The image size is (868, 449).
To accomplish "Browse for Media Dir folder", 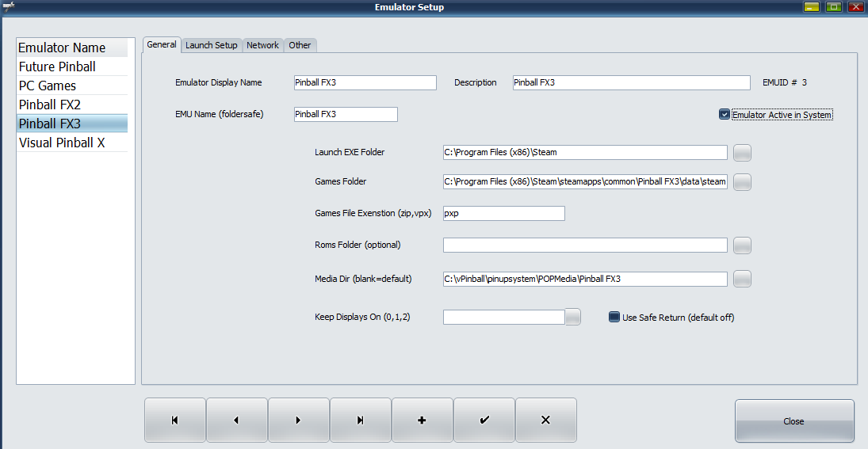I will point(742,279).
